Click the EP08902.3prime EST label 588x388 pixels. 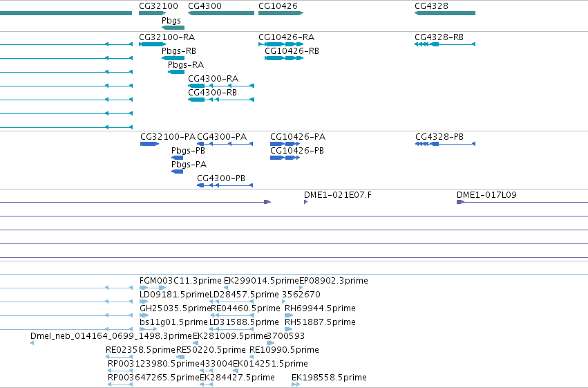[x=334, y=281]
